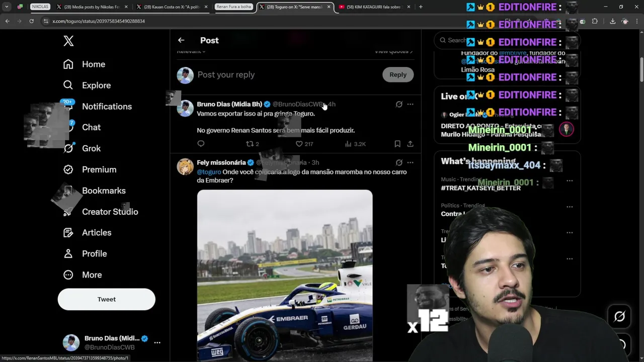
Task: Bookmark the Bruno Dias reply
Action: pyautogui.click(x=397, y=144)
